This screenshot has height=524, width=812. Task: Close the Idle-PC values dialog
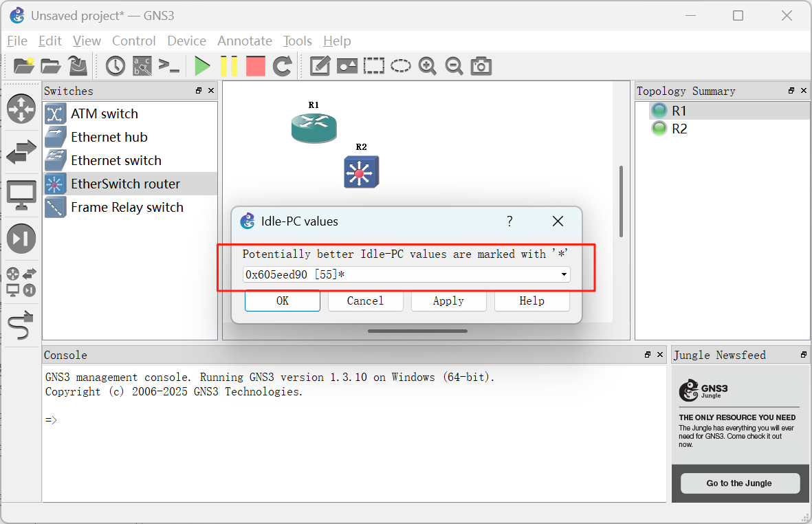tap(558, 221)
